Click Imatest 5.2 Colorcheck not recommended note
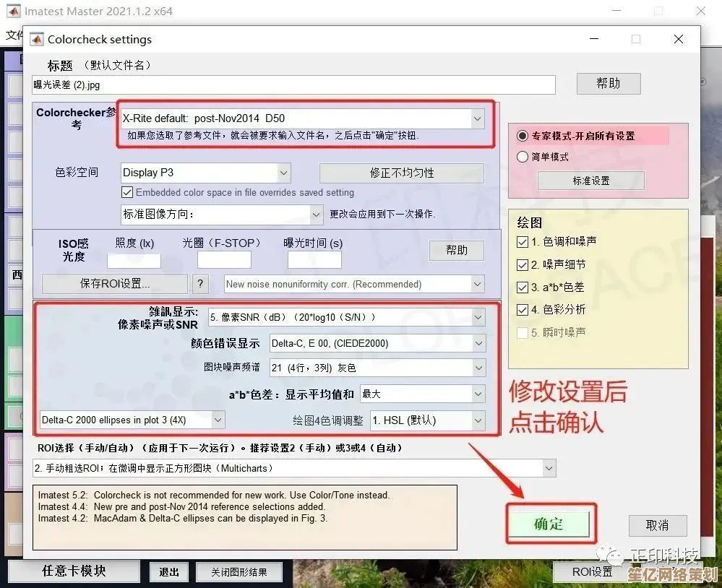722x588 pixels. pyautogui.click(x=214, y=495)
